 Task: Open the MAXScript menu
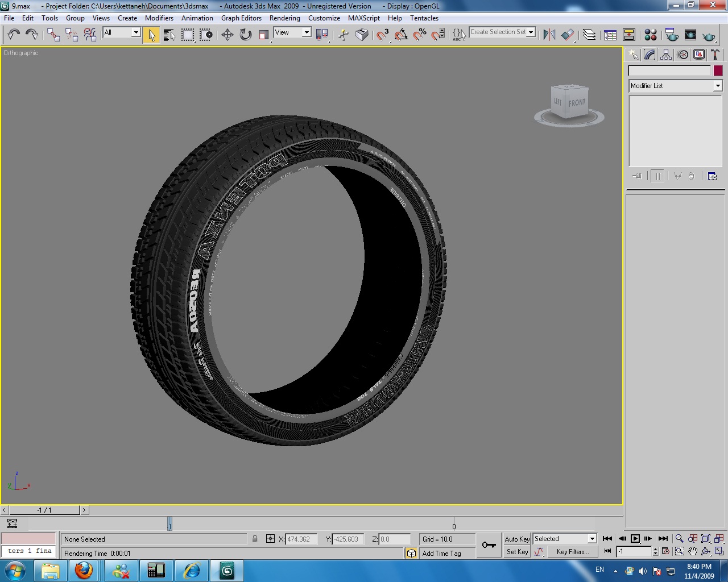tap(364, 18)
